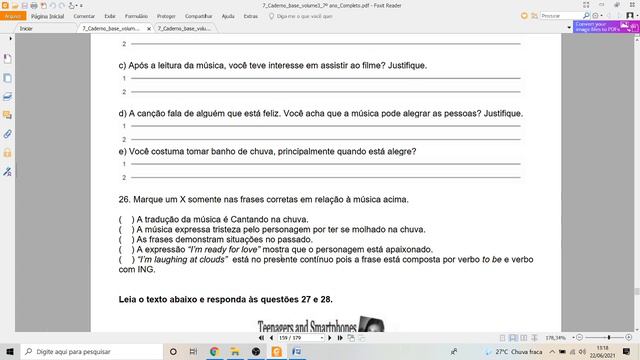Viewport: 640px width, 360px height.
Task: Open Chrome from the taskbar
Action: [214, 351]
